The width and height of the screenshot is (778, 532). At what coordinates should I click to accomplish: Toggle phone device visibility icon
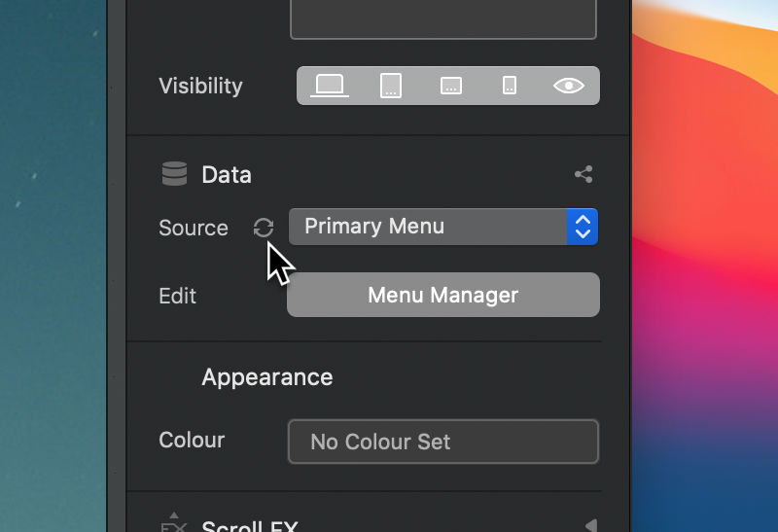coord(510,86)
